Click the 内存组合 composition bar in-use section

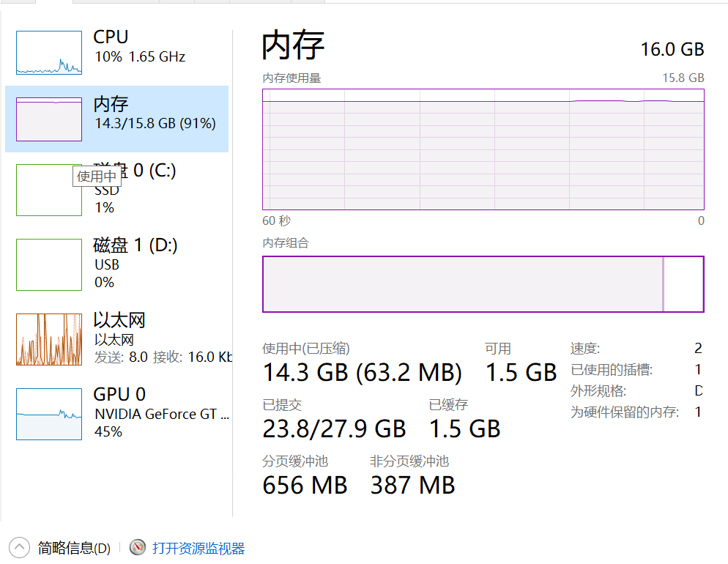coord(463,284)
